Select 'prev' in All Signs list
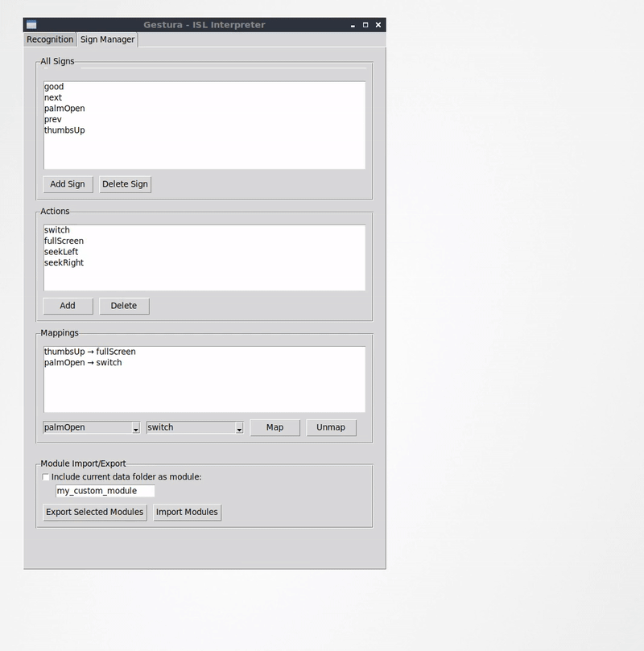This screenshot has width=644, height=651. 204,119
